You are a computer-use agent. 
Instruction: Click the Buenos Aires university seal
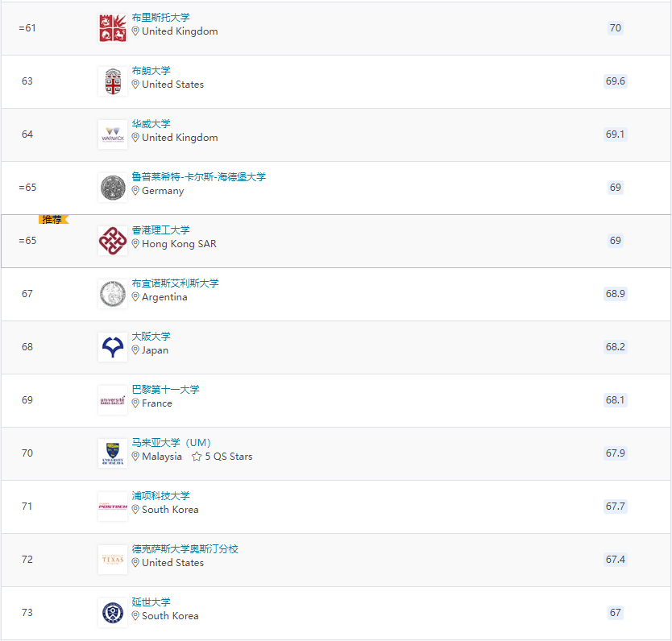[112, 294]
